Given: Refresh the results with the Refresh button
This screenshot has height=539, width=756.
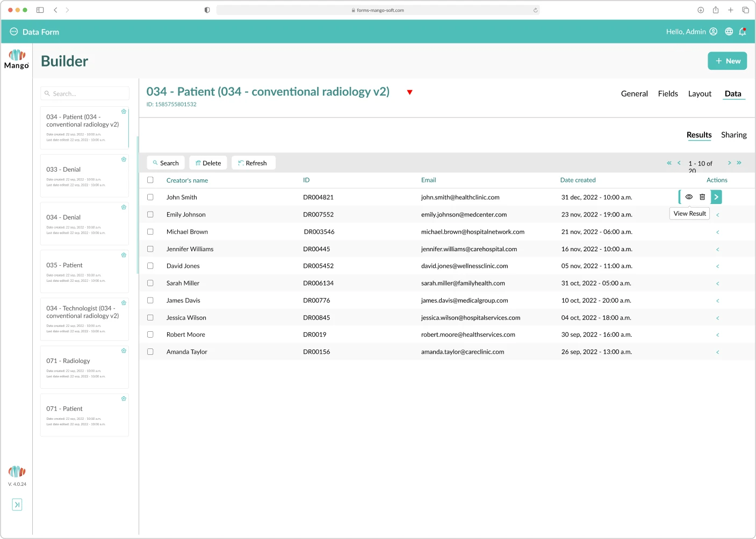Looking at the screenshot, I should [253, 163].
